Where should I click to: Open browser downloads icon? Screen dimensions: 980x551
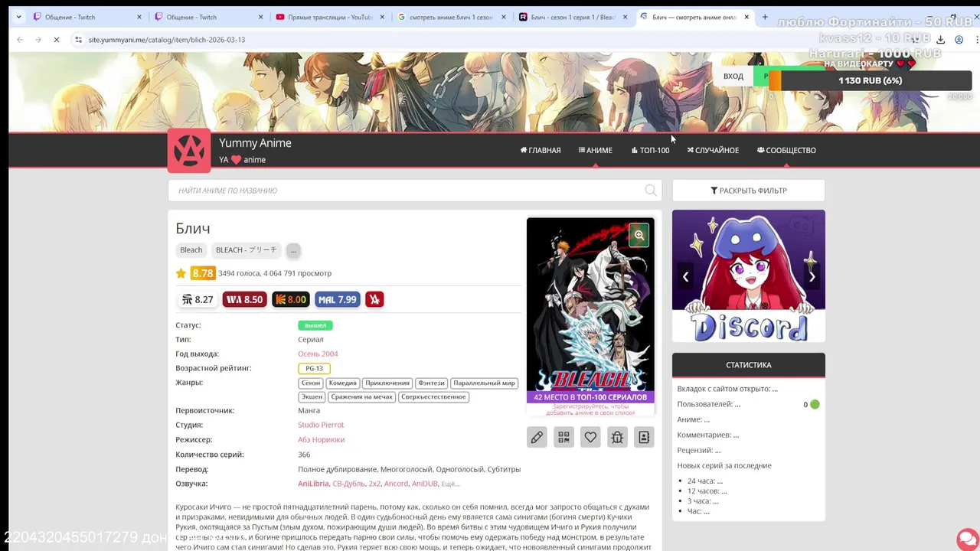[940, 40]
